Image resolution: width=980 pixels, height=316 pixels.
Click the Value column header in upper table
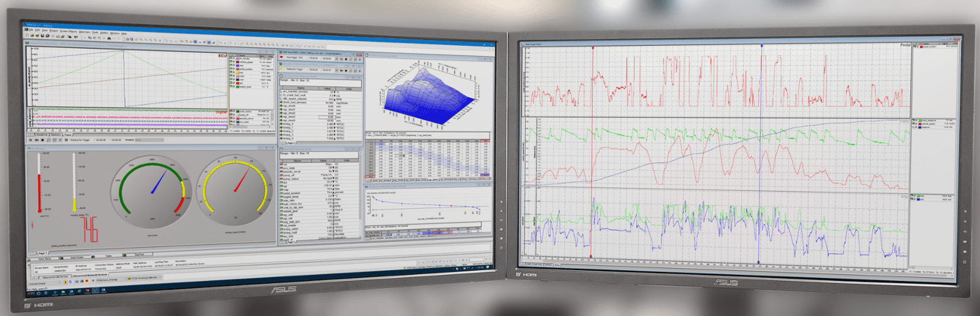point(327,89)
